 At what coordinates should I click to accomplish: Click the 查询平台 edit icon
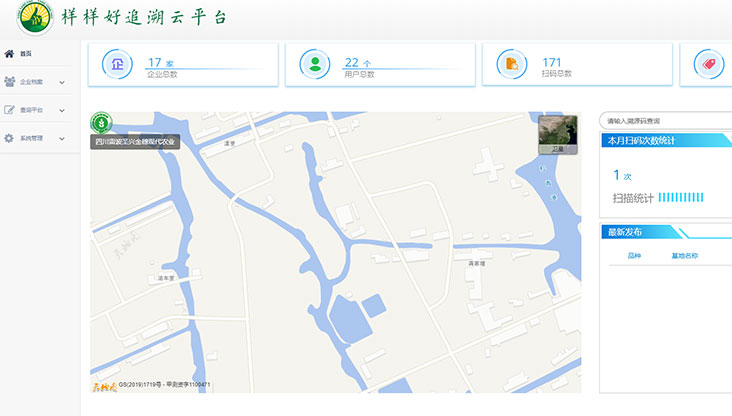pos(9,110)
